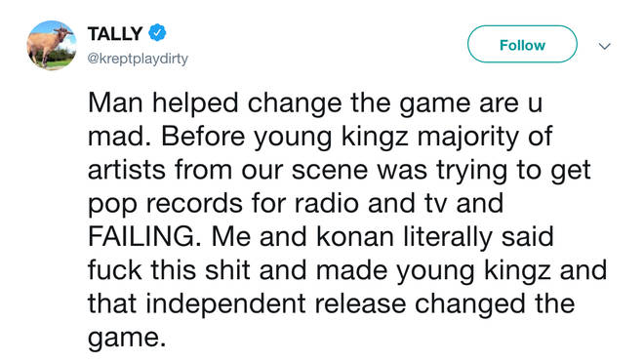The width and height of the screenshot is (644, 362).
Task: Click the word 'release' in the tweet
Action: pos(361,304)
